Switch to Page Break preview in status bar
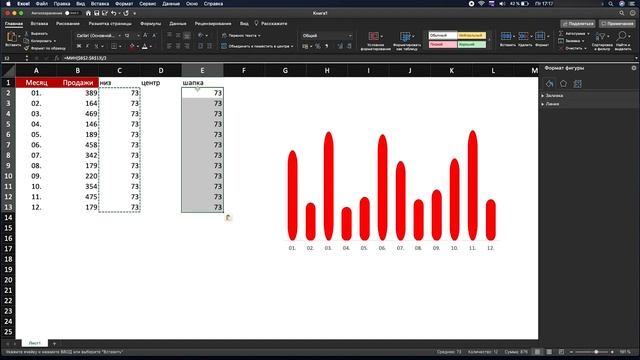 562,352
